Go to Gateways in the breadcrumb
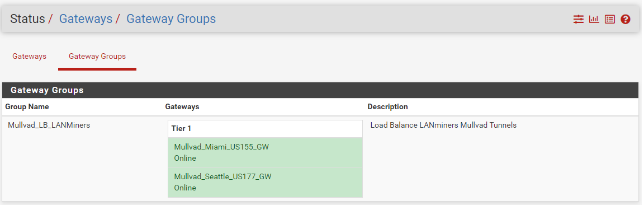 [x=86, y=18]
